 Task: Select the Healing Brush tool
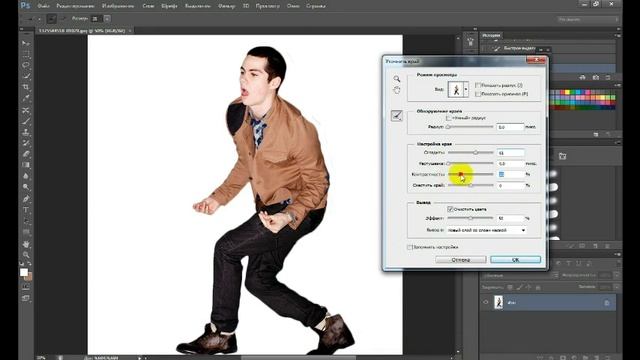[26, 110]
